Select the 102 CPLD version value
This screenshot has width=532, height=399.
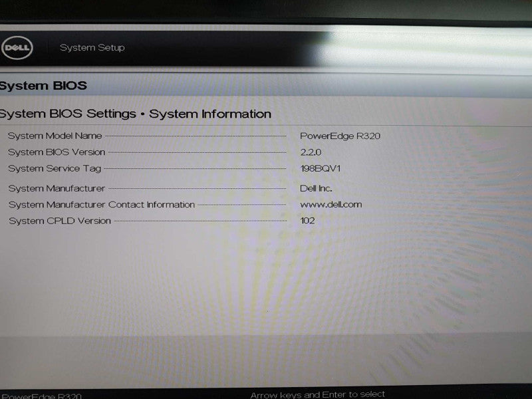(307, 221)
